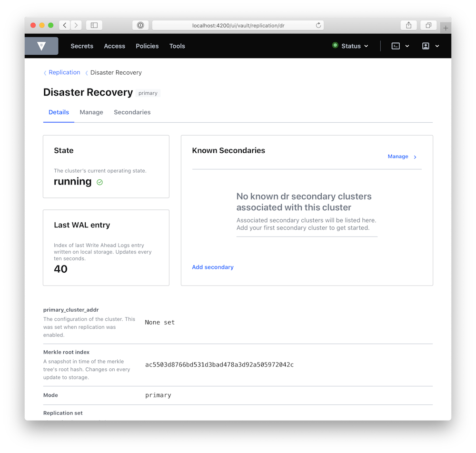Click the Add secondary link

(213, 267)
